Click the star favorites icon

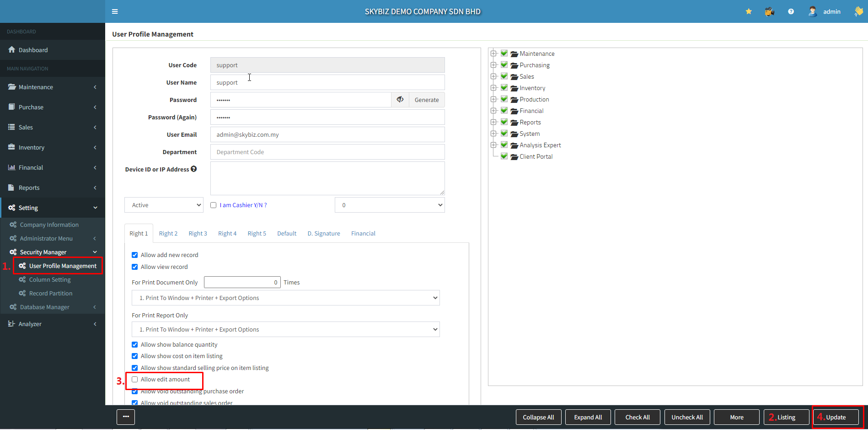(749, 11)
